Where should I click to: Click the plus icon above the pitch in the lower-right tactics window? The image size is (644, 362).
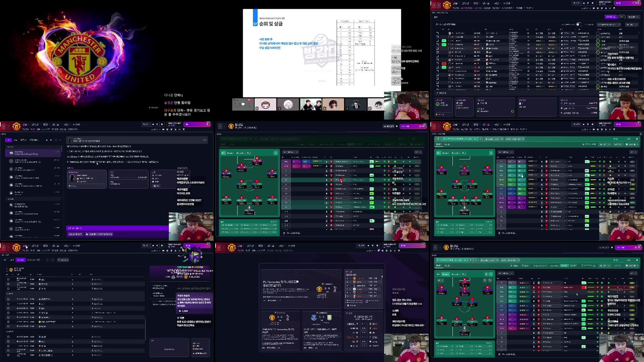(486, 274)
